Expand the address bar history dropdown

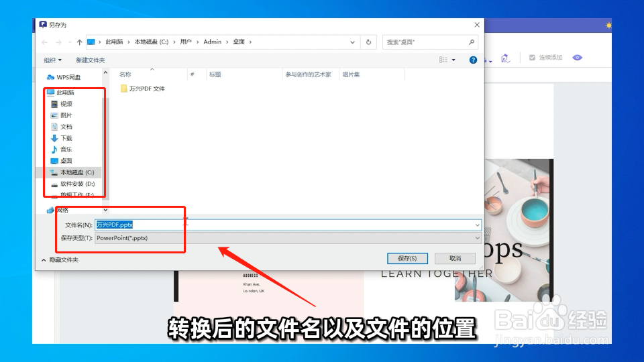pyautogui.click(x=352, y=42)
